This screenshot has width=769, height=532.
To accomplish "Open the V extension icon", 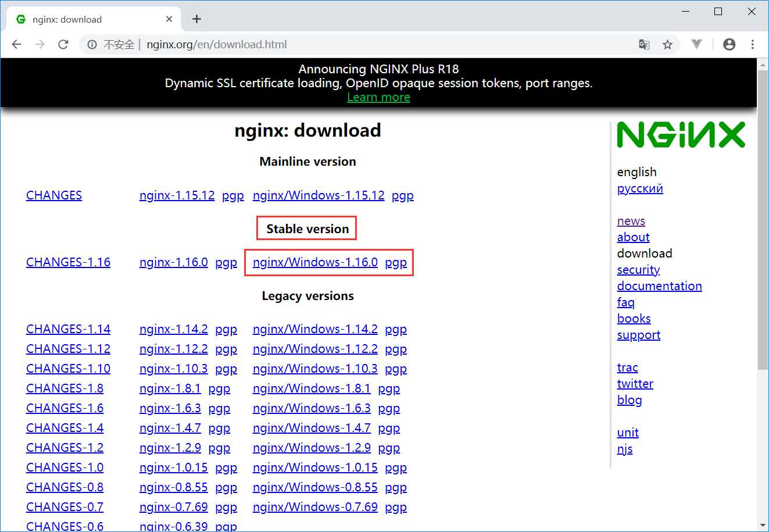I will point(697,44).
